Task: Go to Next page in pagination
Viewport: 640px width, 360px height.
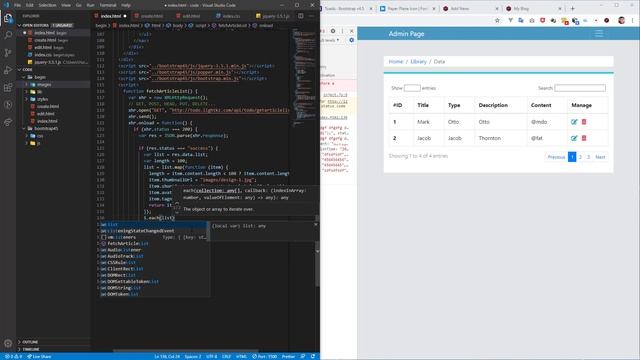Action: tap(600, 157)
